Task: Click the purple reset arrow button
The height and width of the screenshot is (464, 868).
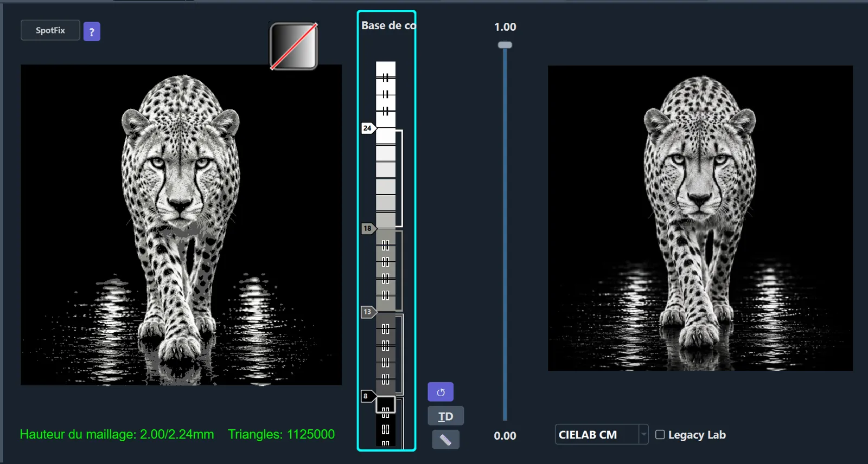Action: [441, 392]
